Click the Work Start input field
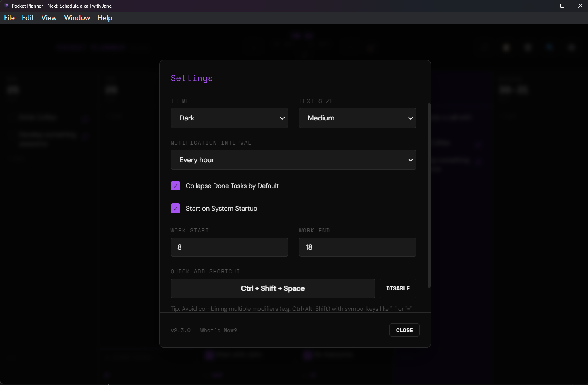588x385 pixels. (229, 247)
